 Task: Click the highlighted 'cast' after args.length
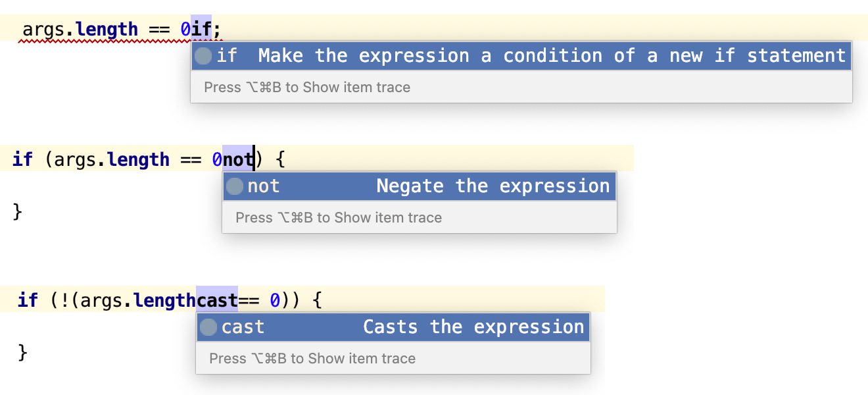(x=217, y=301)
